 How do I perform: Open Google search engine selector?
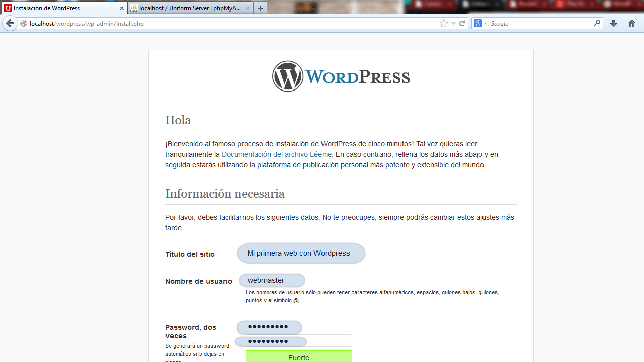point(480,23)
